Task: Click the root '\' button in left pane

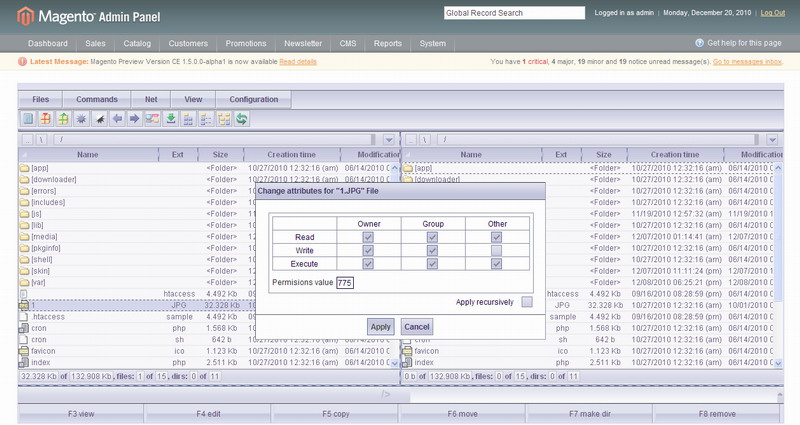Action: (x=41, y=139)
